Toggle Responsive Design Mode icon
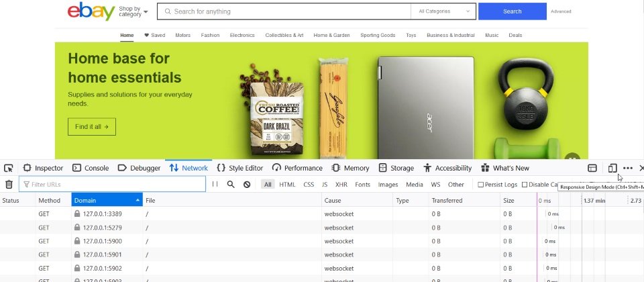This screenshot has width=644, height=282. [x=612, y=168]
